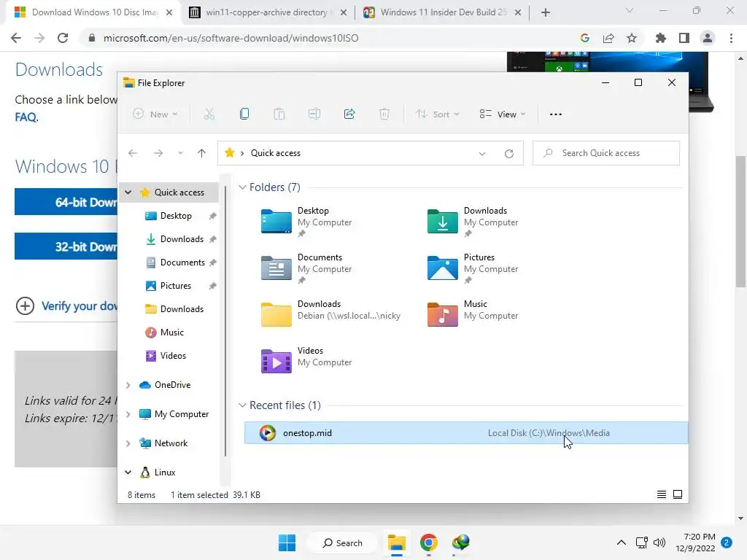The height and width of the screenshot is (560, 747).
Task: Collapse the Recent files (1) group
Action: tap(242, 405)
